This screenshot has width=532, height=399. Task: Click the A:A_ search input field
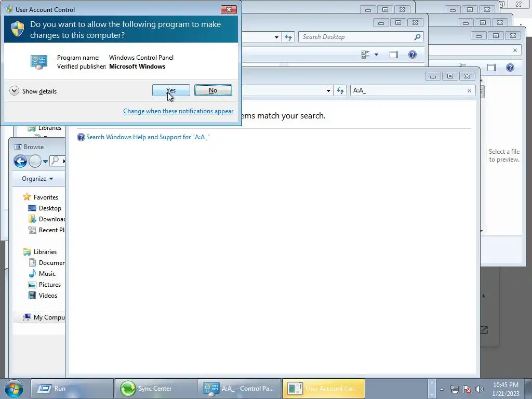407,90
